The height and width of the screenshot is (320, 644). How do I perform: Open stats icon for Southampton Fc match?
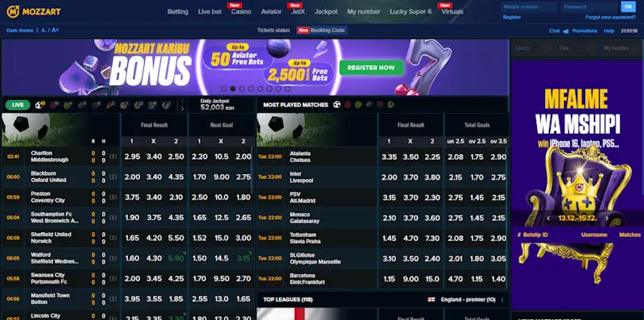point(113,218)
